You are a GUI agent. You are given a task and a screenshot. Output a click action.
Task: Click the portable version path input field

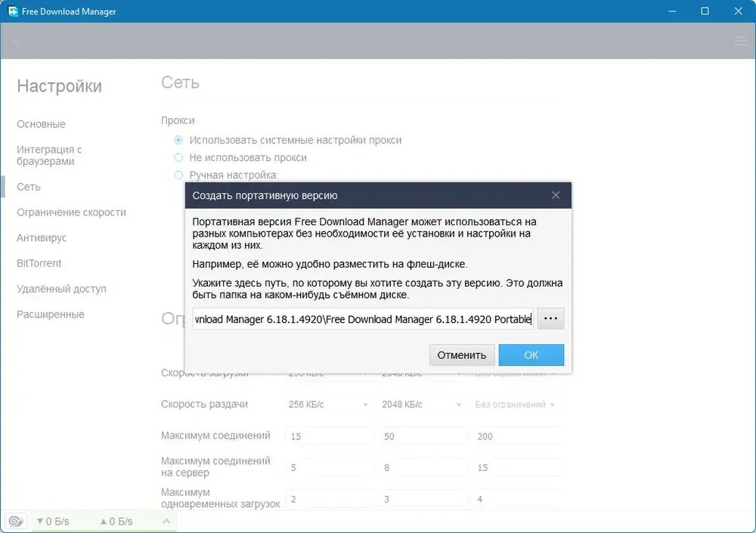point(363,319)
